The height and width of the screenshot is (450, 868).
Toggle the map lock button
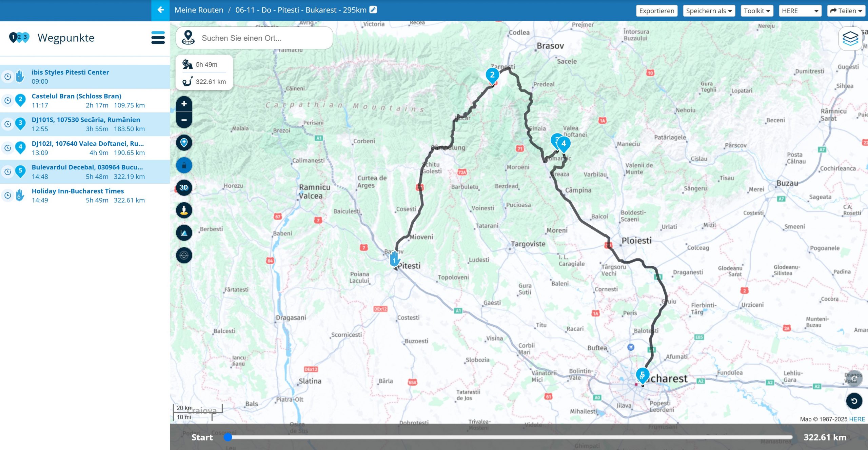[184, 165]
